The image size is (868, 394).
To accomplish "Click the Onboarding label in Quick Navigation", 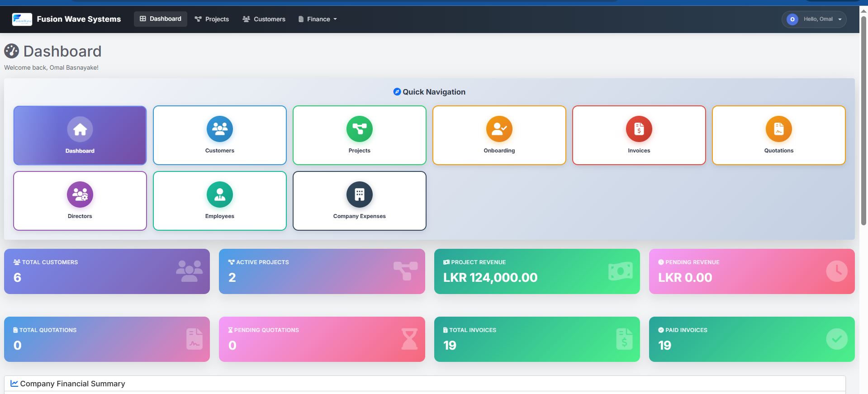I will (x=499, y=151).
